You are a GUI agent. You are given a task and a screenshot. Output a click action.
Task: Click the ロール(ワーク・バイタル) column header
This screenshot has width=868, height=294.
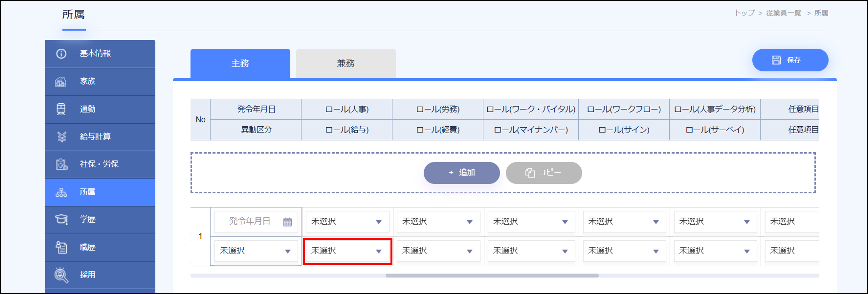tap(531, 109)
